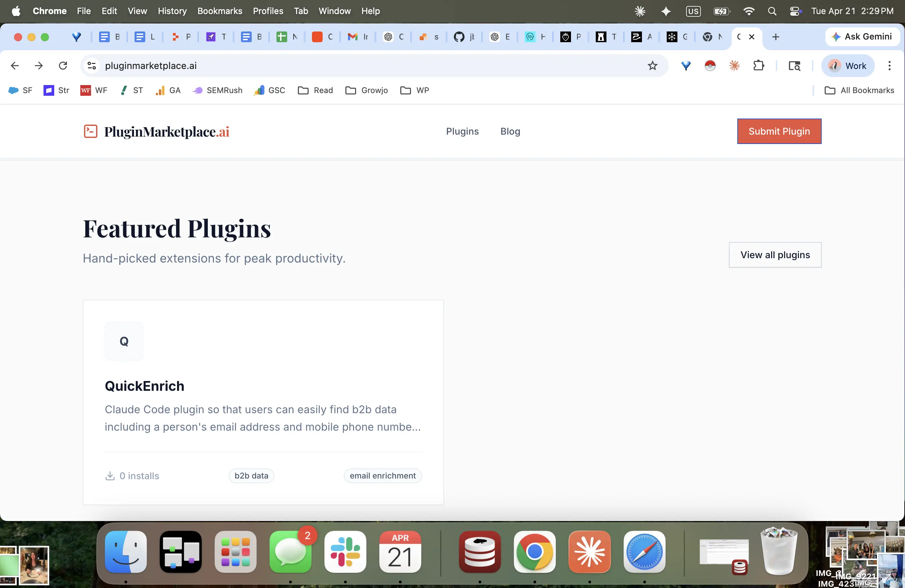905x588 pixels.
Task: Toggle macOS Control Center in menu bar
Action: pyautogui.click(x=795, y=11)
